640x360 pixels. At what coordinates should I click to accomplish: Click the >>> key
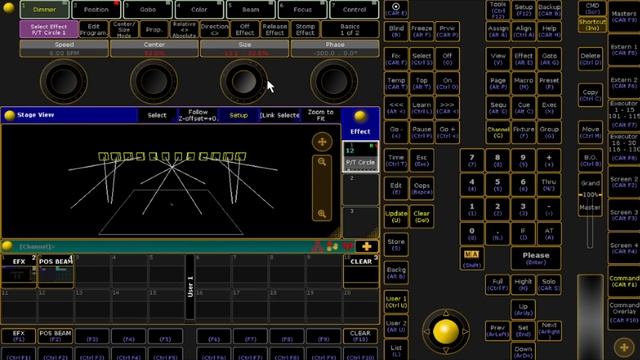point(447,108)
